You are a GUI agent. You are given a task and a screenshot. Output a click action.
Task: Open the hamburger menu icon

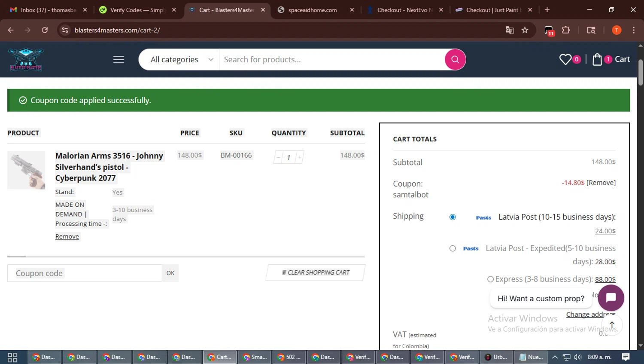pos(118,60)
